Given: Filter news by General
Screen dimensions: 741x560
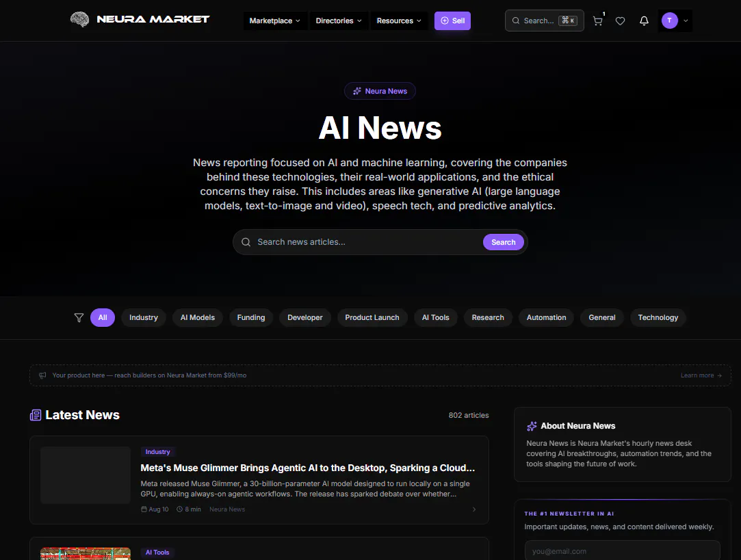Looking at the screenshot, I should pyautogui.click(x=602, y=318).
